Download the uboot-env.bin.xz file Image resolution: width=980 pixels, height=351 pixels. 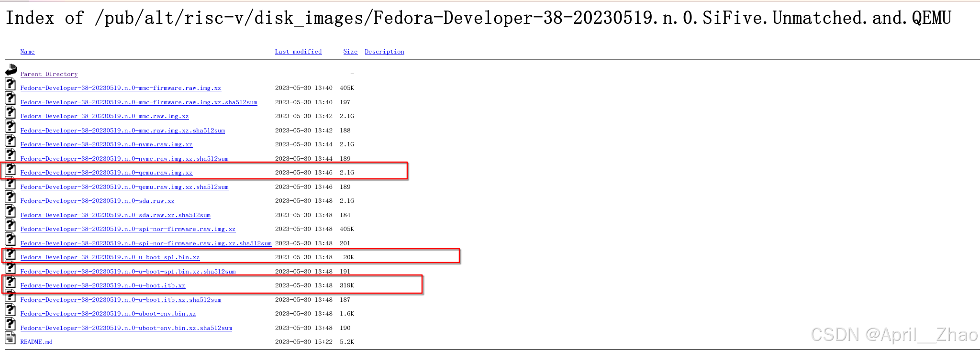[x=108, y=314]
